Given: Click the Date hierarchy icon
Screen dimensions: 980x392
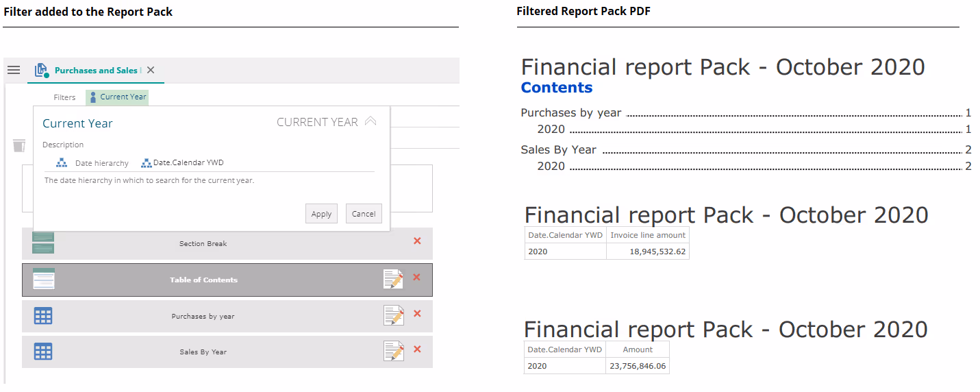Looking at the screenshot, I should coord(62,163).
